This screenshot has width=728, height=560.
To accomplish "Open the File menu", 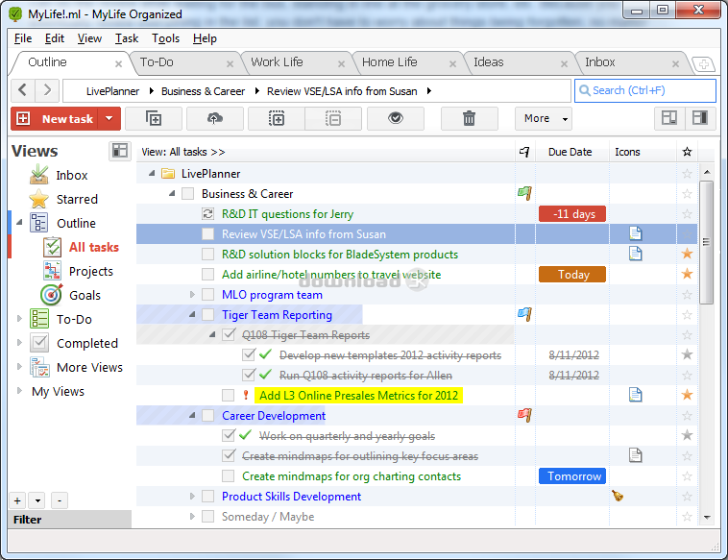I will 23,38.
